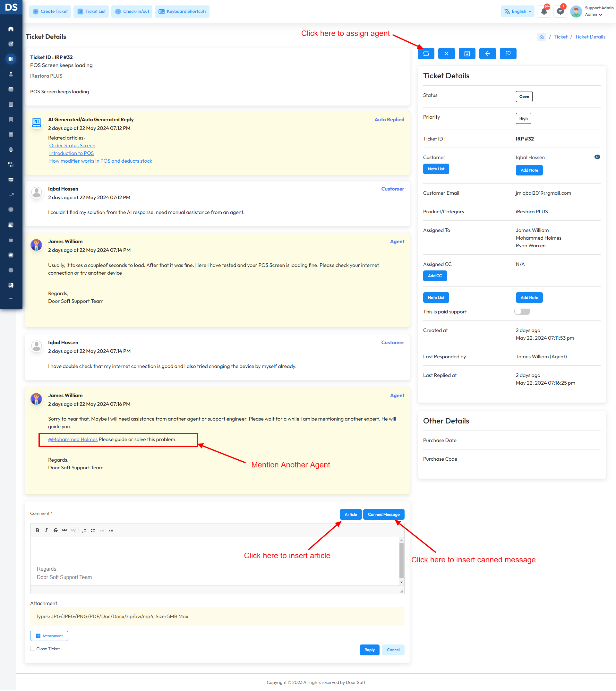
Task: Click the breadcrumb home icon
Action: 542,37
